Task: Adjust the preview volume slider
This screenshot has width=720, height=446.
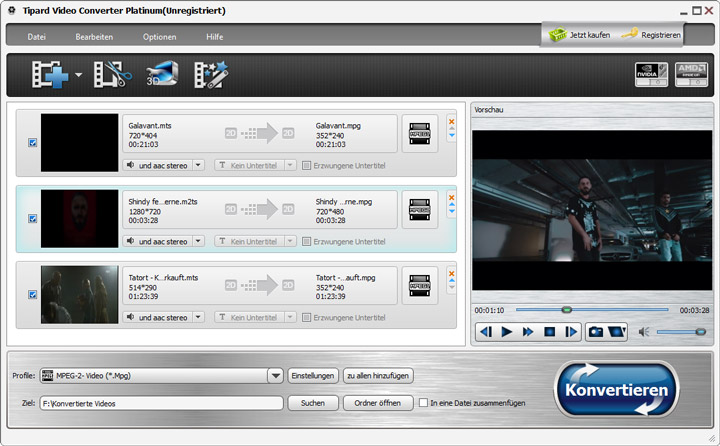Action: point(681,332)
